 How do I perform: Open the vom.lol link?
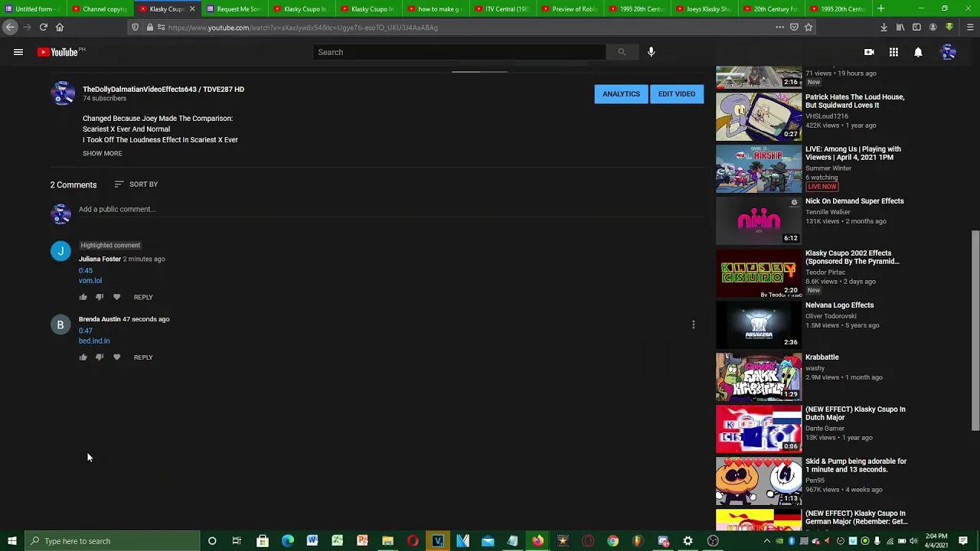[x=90, y=281]
